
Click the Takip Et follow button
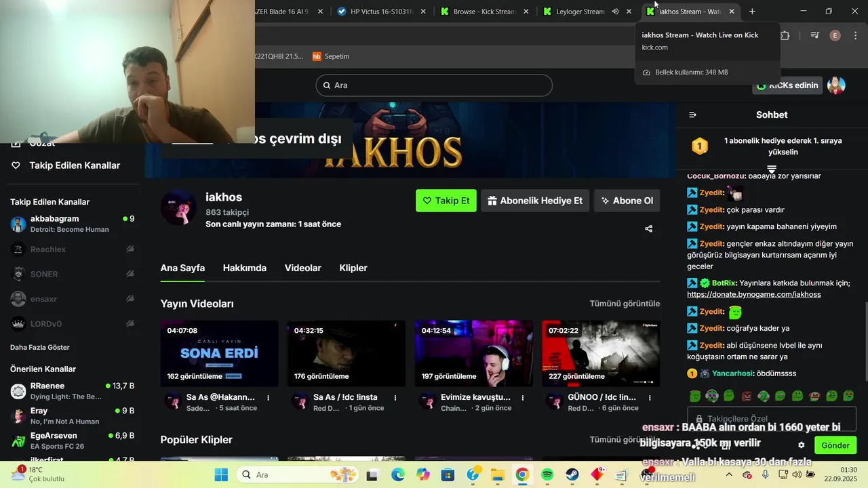coord(446,201)
